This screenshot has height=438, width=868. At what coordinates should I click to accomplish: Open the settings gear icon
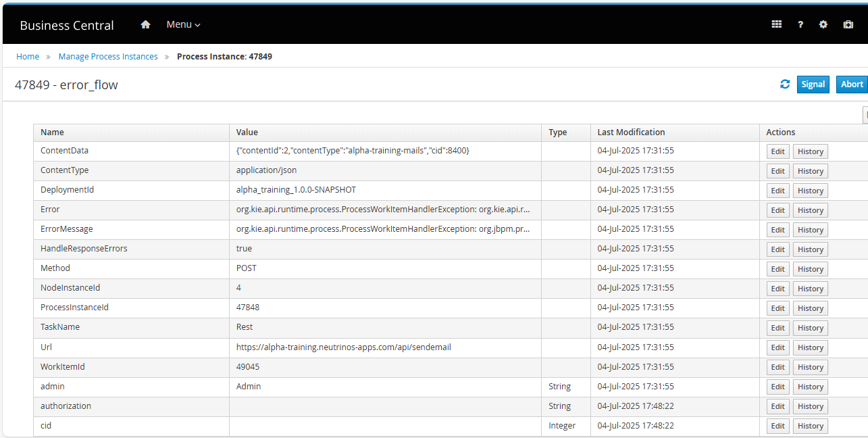823,24
